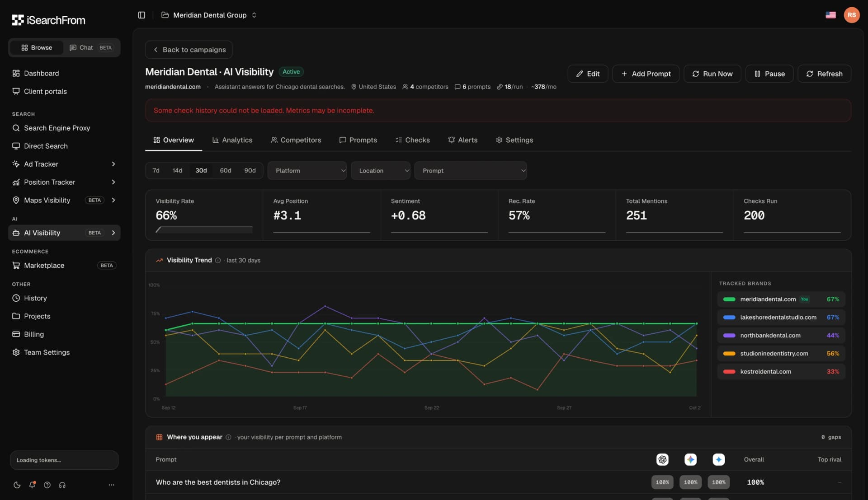Toggle dark mode moon icon
Viewport: 868px width, 500px height.
(17, 485)
